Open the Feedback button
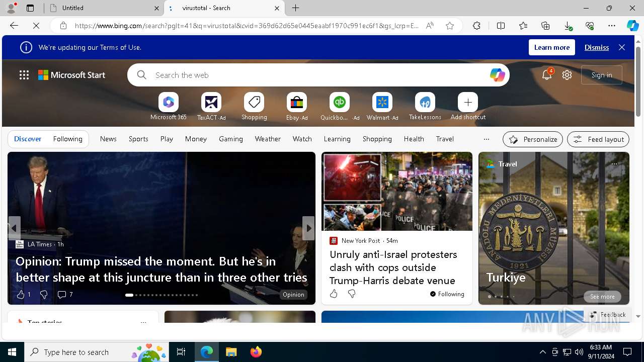The image size is (644, 362). point(607,315)
